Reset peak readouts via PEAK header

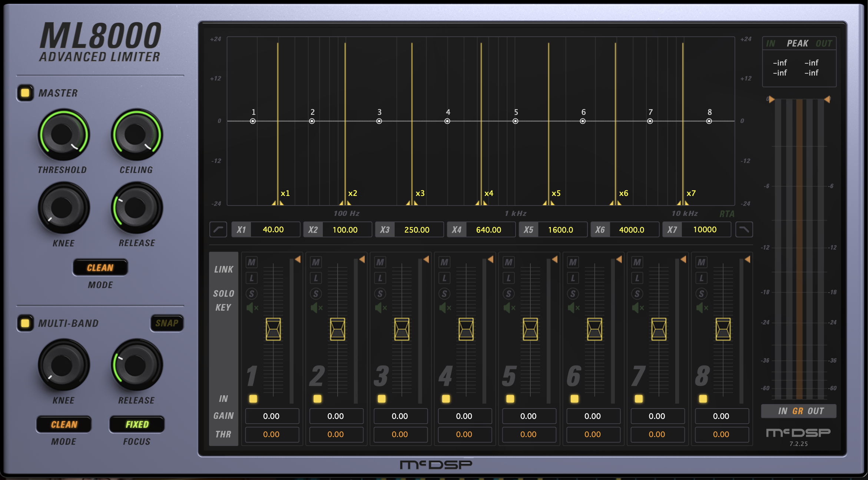[798, 43]
